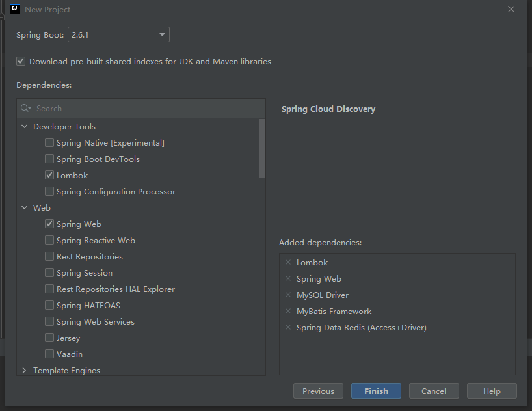Check the Vaadin dependency box

(49, 354)
